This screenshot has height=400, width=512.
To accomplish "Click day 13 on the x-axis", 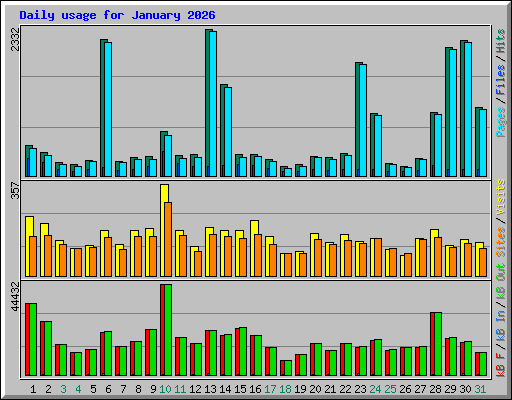I will click(210, 389).
